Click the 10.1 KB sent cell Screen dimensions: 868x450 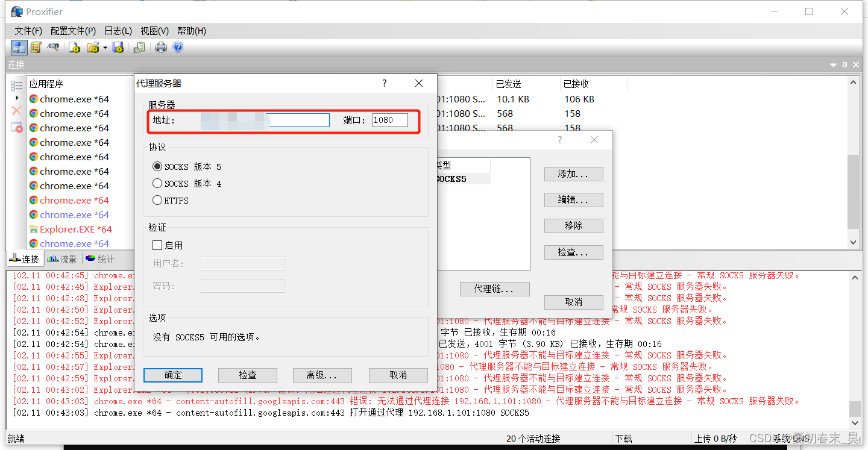point(513,99)
